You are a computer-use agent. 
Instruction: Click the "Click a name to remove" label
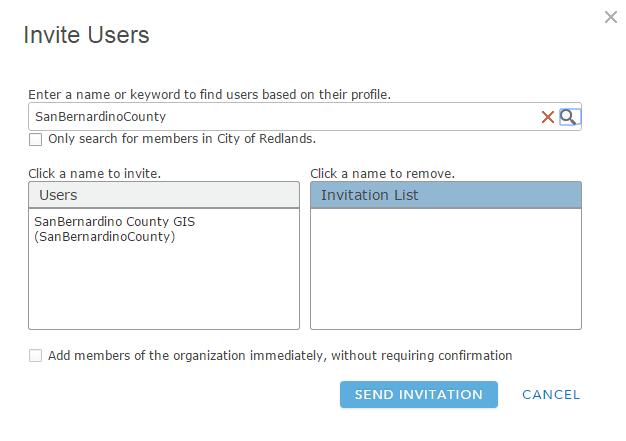pos(382,173)
